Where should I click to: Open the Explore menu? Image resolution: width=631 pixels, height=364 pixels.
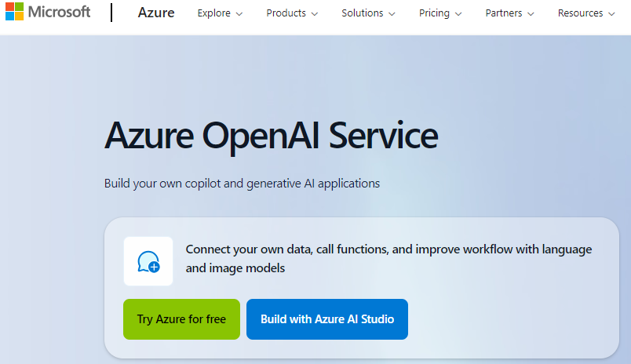[213, 13]
